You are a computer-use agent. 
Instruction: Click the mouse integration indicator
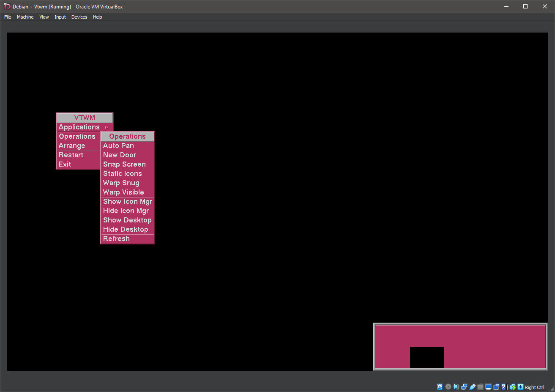coord(512,387)
